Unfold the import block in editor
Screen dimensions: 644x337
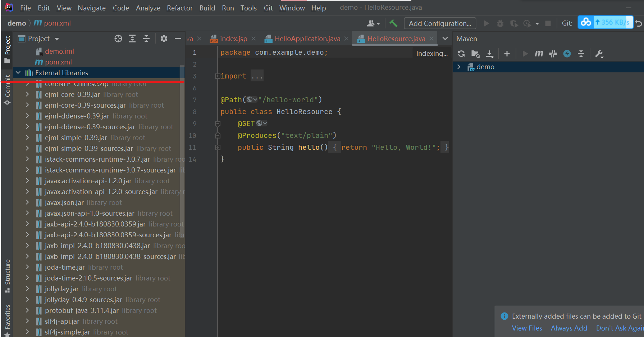(218, 76)
